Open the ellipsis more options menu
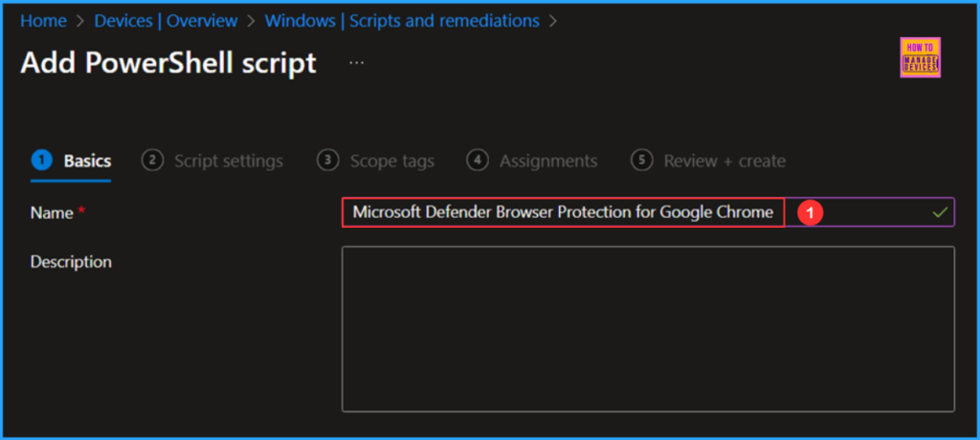 356,63
